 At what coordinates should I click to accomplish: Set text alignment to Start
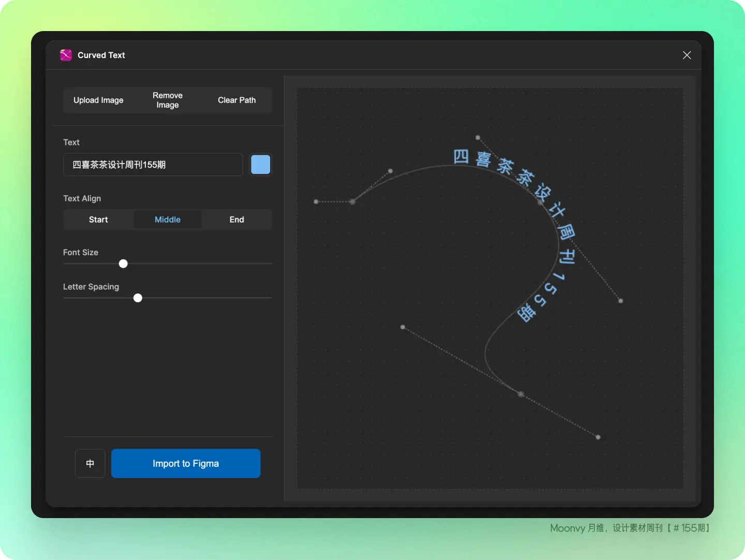[x=98, y=219]
